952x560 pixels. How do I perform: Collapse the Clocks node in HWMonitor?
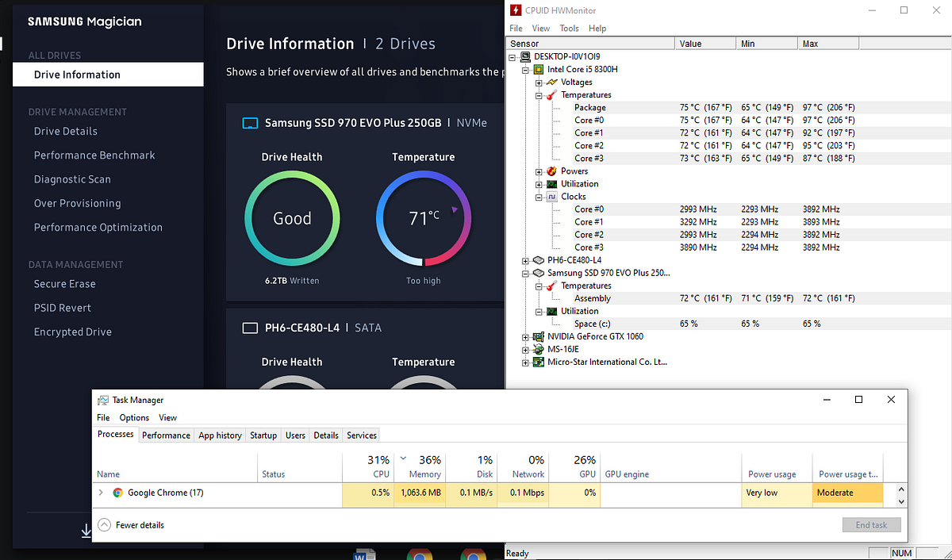[539, 197]
